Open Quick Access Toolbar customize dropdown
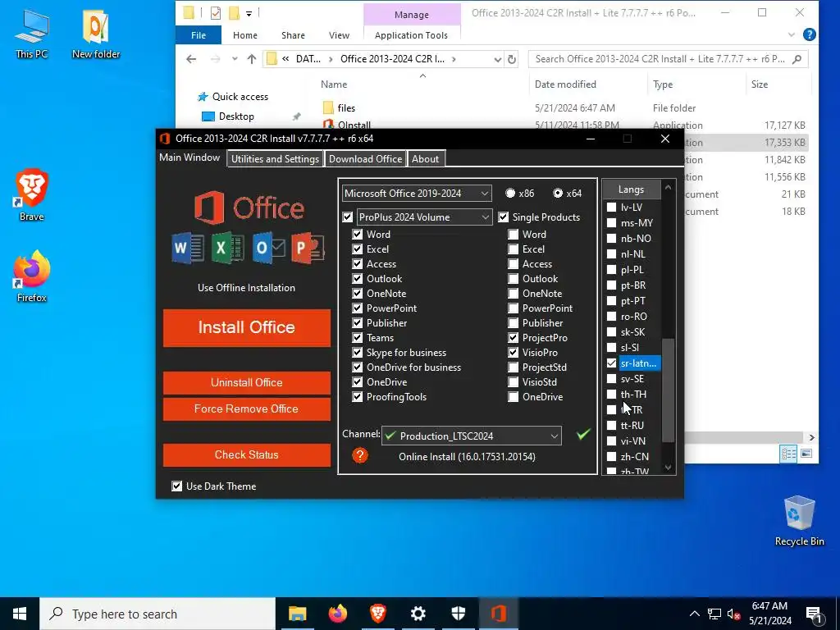 (249, 13)
